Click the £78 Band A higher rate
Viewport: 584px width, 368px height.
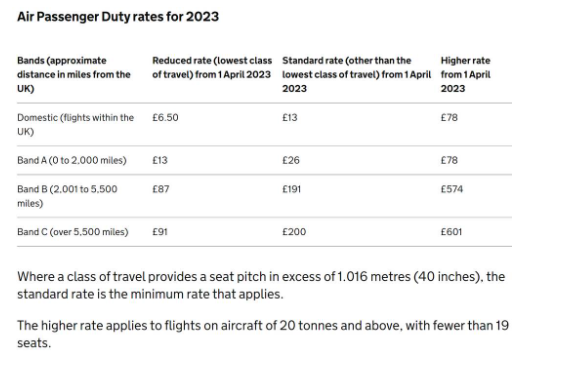click(x=449, y=160)
